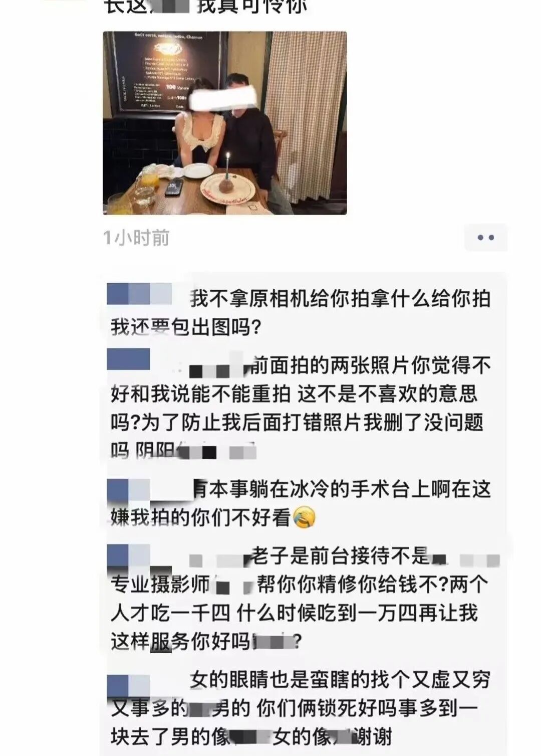This screenshot has width=541, height=756.
Task: Tap the comment line '女的眼睛也是蛮瞎的找个又虚又穷'
Action: [x=340, y=680]
